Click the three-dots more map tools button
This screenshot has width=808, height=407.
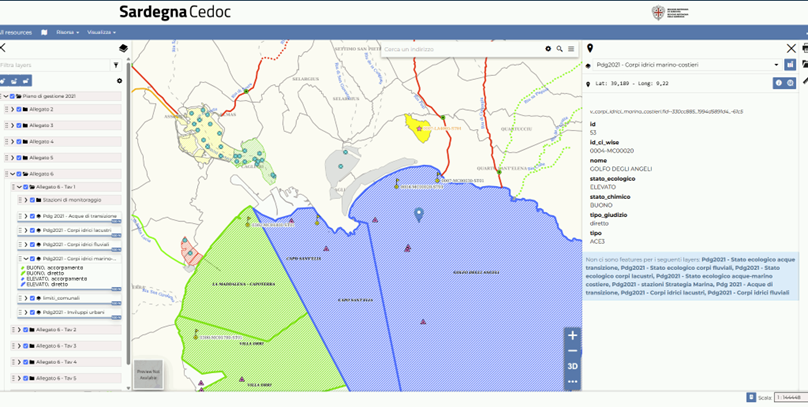[572, 381]
